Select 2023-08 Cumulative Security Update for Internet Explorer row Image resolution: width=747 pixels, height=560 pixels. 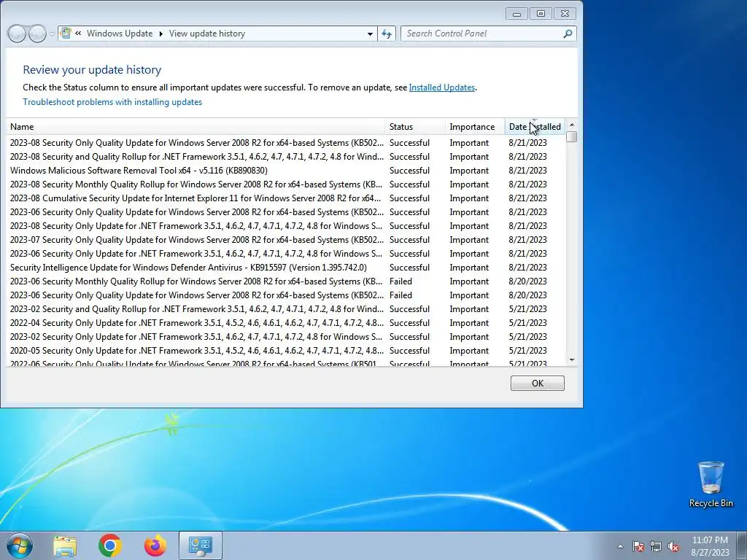coord(286,198)
